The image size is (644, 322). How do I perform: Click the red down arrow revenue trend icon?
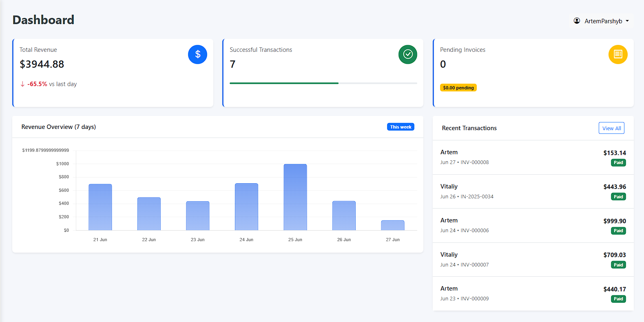click(x=22, y=84)
